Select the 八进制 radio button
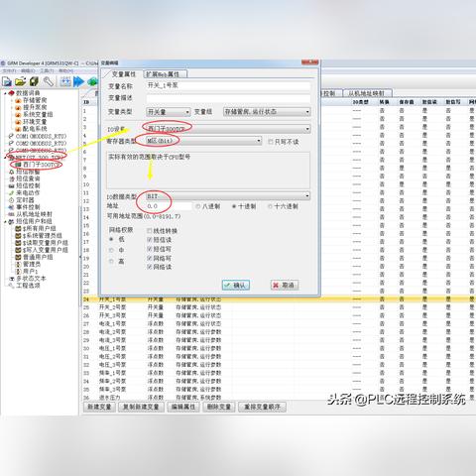 pyautogui.click(x=197, y=206)
